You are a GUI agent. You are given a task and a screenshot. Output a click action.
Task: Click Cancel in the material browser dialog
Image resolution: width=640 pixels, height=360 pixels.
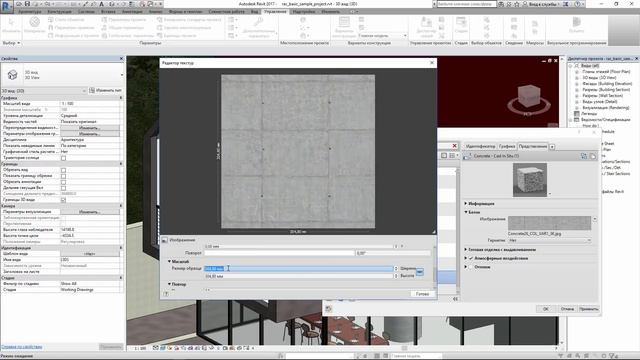(x=567, y=309)
